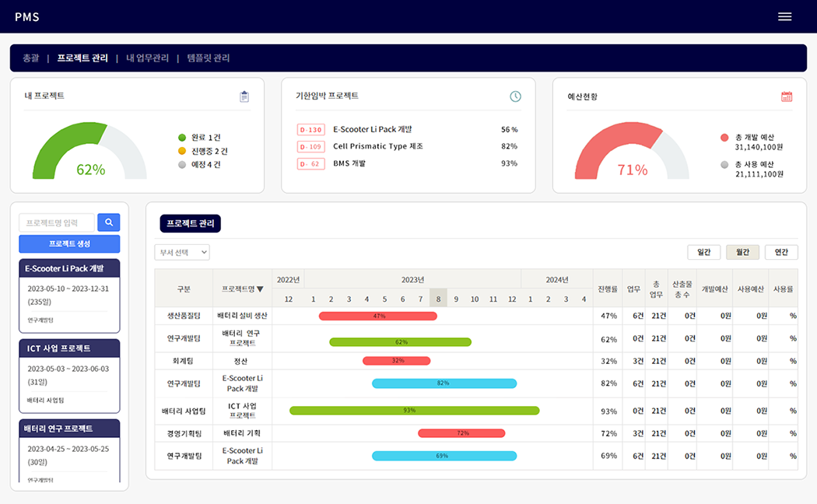This screenshot has height=504, width=817.
Task: Go to the 총괄 tab
Action: coord(31,58)
